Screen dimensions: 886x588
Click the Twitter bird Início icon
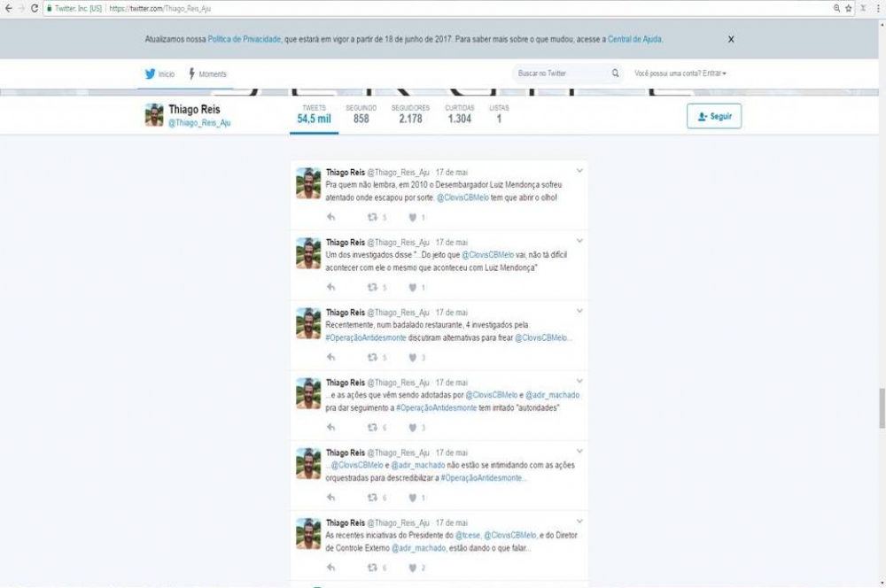tap(150, 74)
